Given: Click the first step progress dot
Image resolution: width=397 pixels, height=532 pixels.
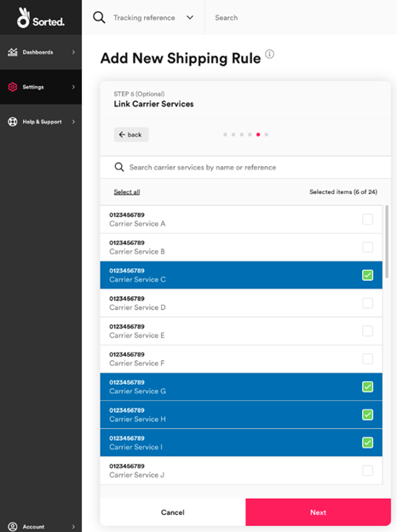Looking at the screenshot, I should point(225,134).
